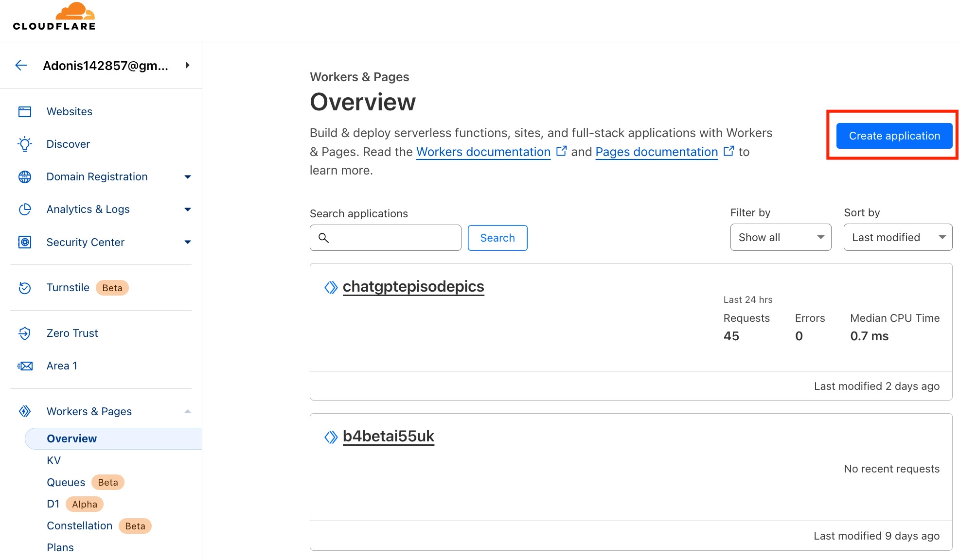Focus the Search applications input field
Image resolution: width=959 pixels, height=560 pixels.
point(391,238)
